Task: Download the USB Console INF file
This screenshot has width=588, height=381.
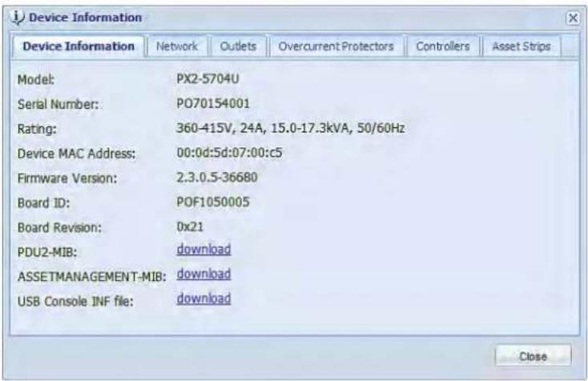Action: (203, 299)
